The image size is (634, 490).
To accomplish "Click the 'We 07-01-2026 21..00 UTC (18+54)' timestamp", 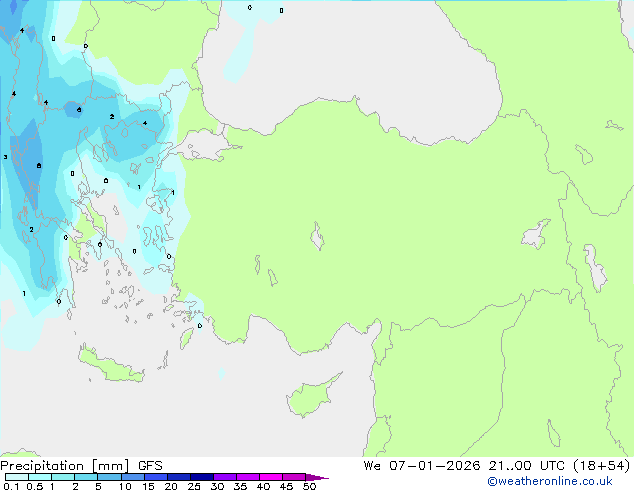I will [497, 466].
